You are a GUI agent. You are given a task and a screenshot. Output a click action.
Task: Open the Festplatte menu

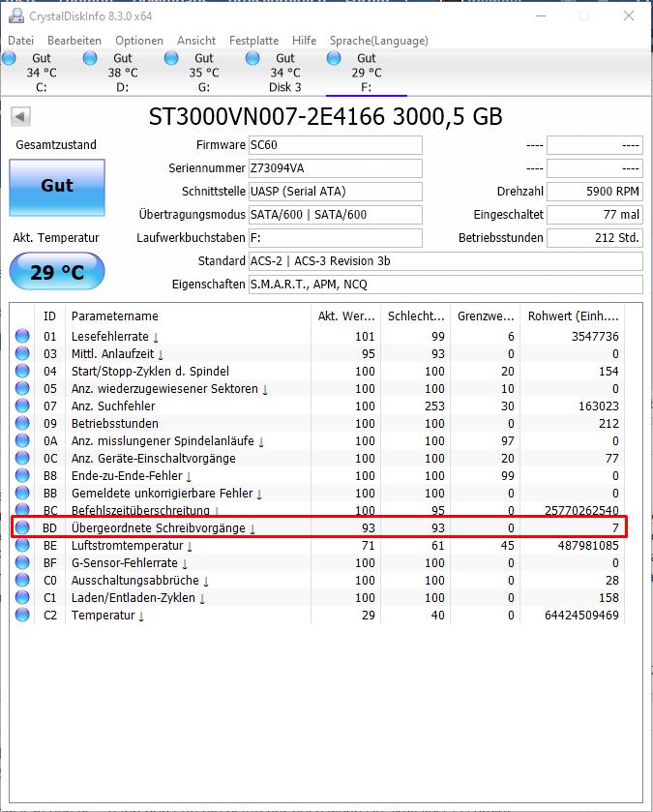pyautogui.click(x=253, y=41)
